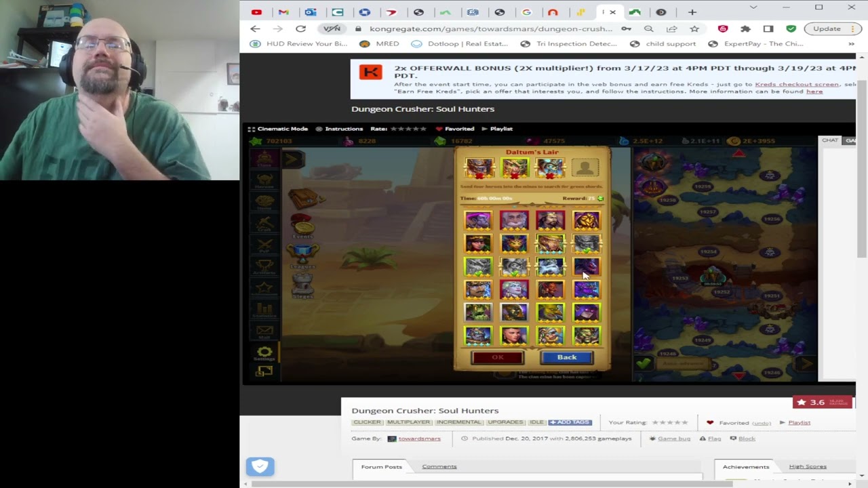Open the Kreds checkout screen link

click(x=797, y=84)
